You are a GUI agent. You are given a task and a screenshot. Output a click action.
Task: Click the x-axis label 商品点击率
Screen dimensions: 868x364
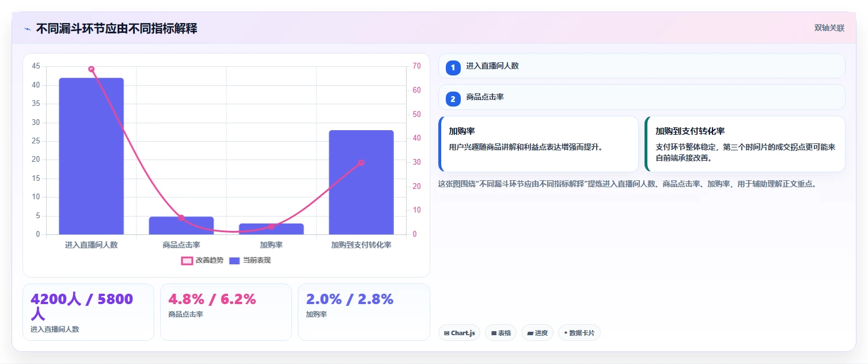[181, 245]
